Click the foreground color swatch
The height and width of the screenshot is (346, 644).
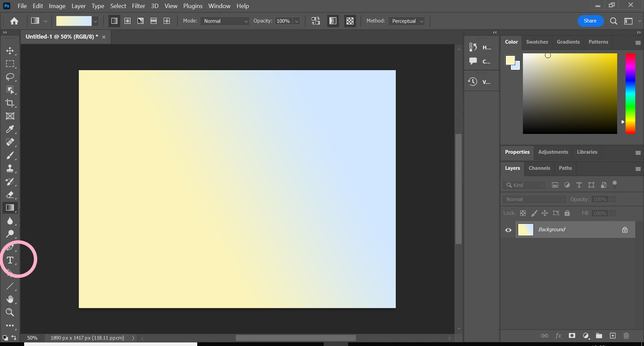pyautogui.click(x=510, y=60)
